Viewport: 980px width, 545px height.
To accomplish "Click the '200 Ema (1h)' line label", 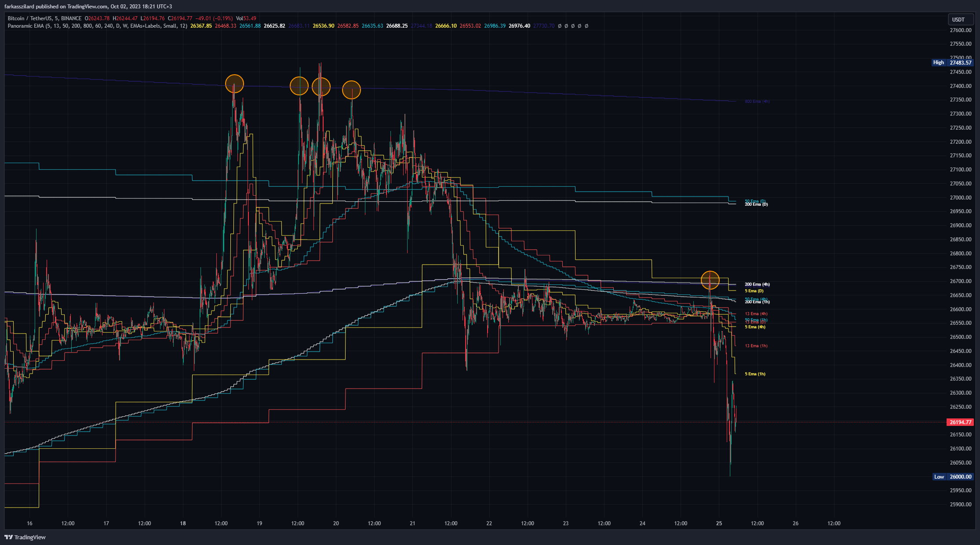I will point(757,302).
